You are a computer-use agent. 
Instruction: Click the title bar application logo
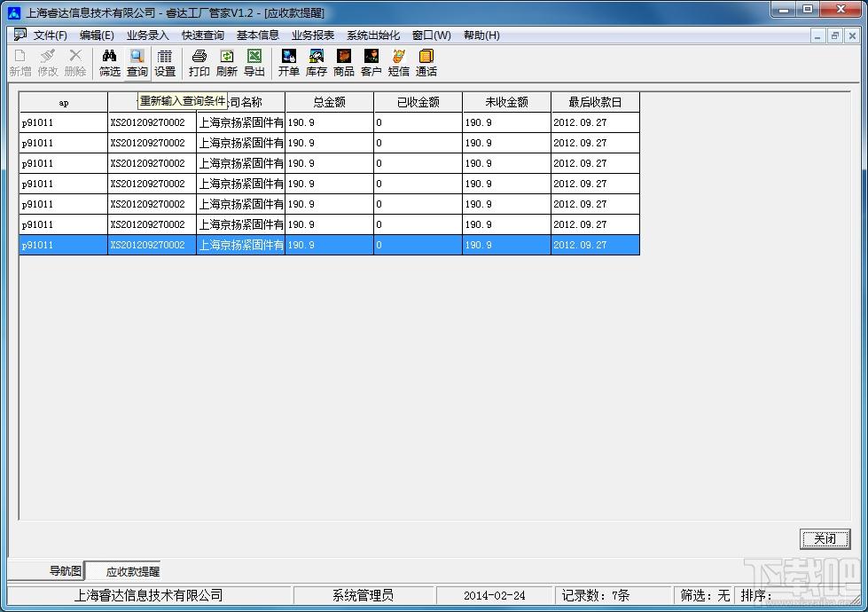(x=14, y=12)
